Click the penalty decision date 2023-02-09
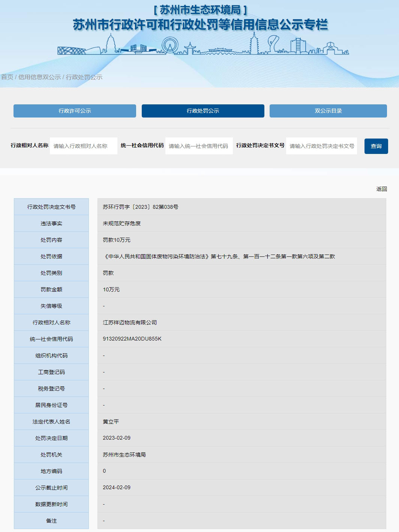 (x=117, y=438)
